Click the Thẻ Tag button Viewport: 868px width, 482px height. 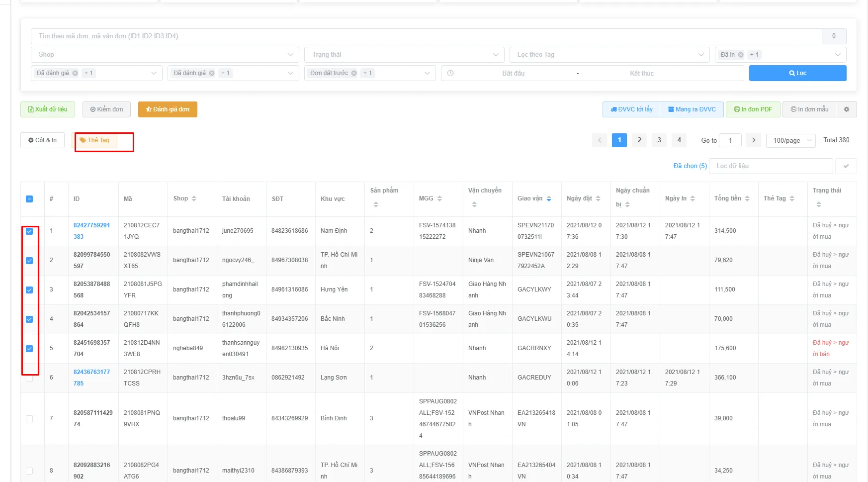[94, 140]
